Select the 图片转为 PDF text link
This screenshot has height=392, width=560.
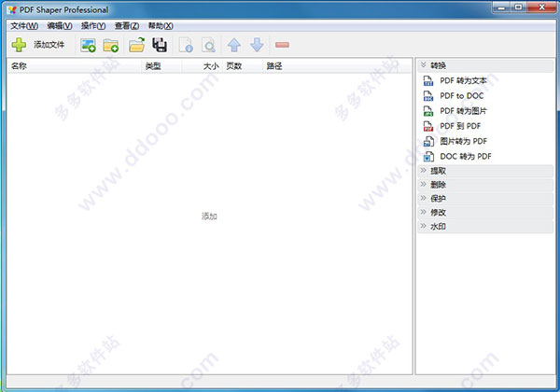pos(464,141)
